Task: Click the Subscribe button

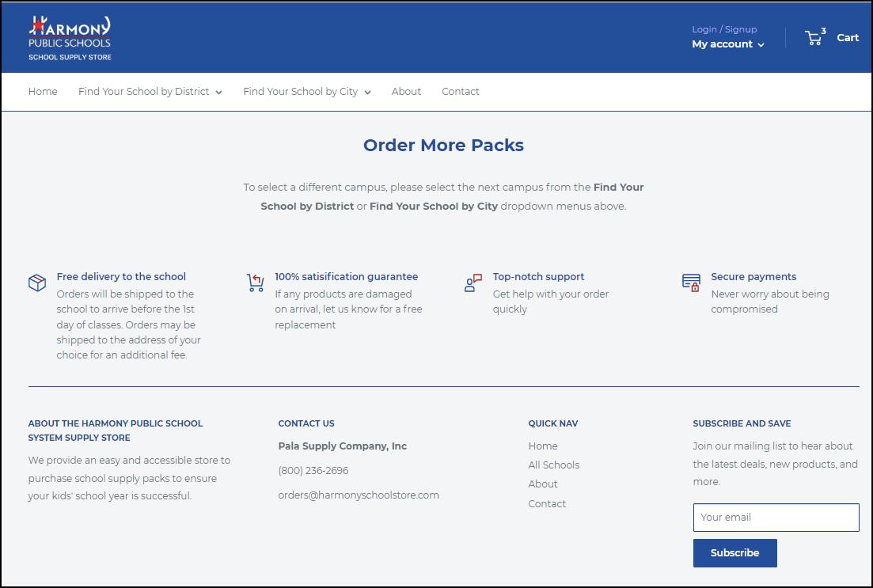Action: pos(735,553)
